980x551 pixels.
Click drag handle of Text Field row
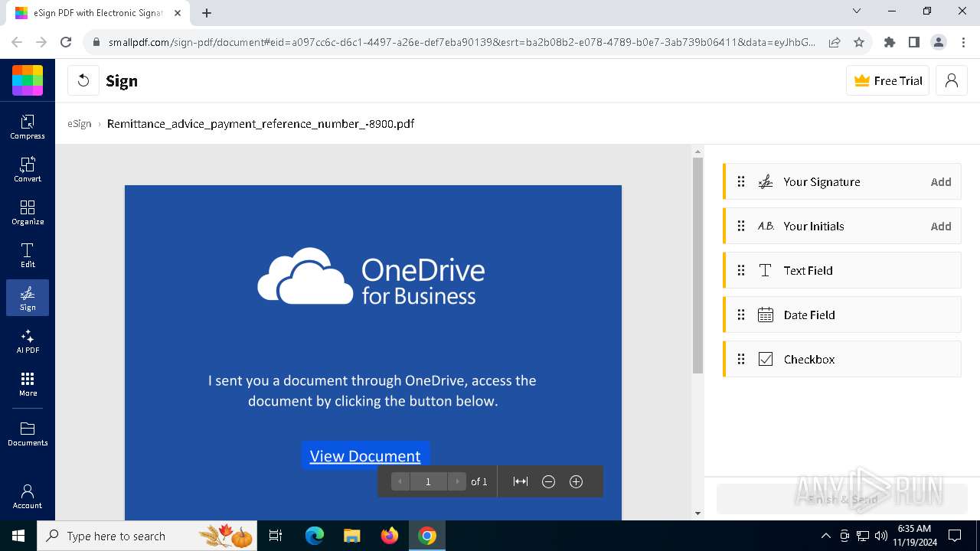[741, 270]
